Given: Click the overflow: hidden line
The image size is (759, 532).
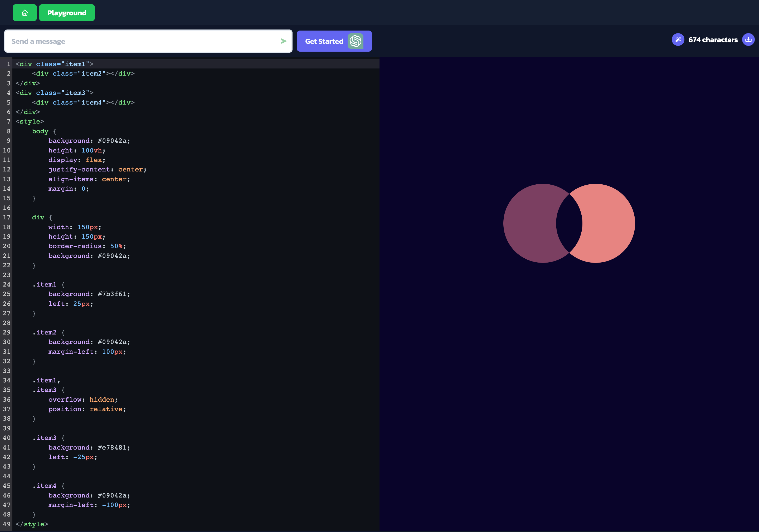Looking at the screenshot, I should tap(83, 400).
